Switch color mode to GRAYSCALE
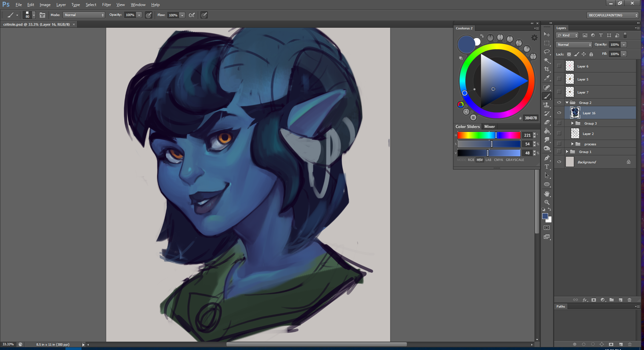 coord(515,160)
